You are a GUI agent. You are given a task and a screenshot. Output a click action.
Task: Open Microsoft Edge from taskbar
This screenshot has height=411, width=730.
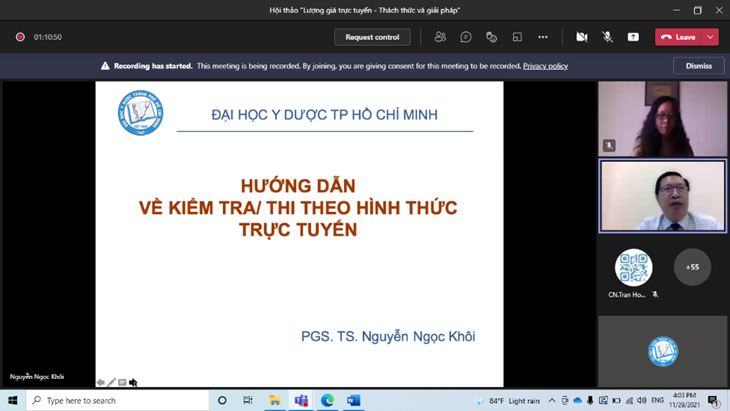327,400
